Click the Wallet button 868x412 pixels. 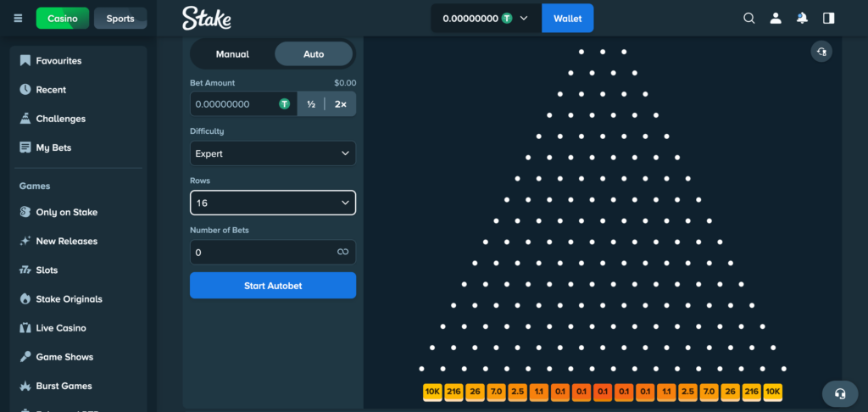point(567,19)
